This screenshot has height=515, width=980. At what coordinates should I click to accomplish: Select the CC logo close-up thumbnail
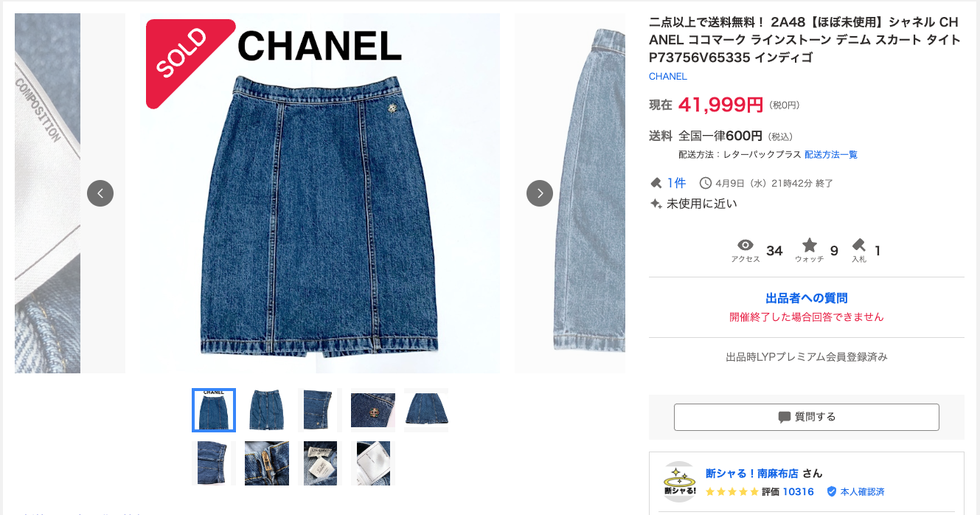(x=373, y=410)
